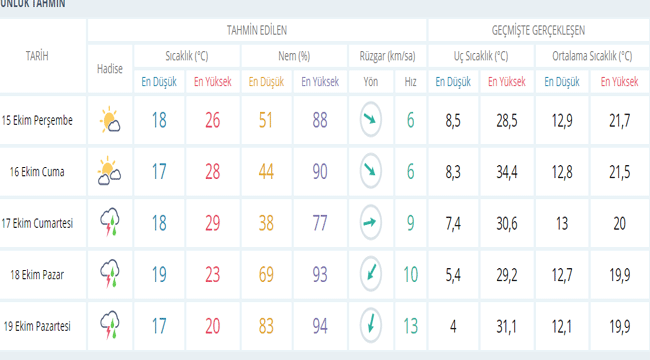The width and height of the screenshot is (650, 360).
Task: Click En Yüksek under Uç Sıcaklık
Action: tap(507, 82)
